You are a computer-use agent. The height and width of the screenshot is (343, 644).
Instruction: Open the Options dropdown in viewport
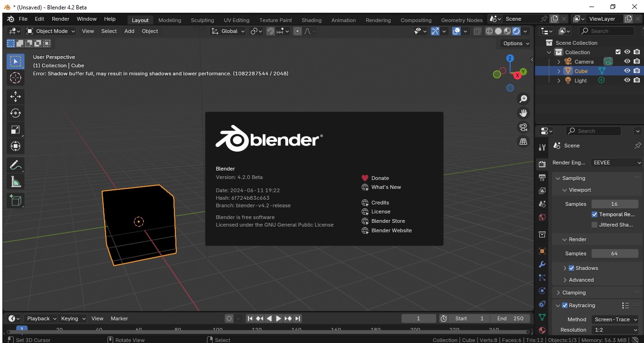(516, 43)
